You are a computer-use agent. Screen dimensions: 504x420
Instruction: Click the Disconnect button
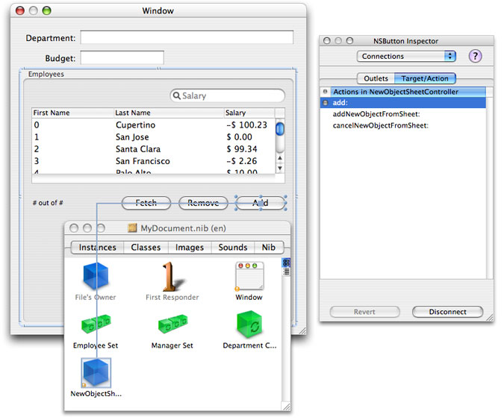447,312
